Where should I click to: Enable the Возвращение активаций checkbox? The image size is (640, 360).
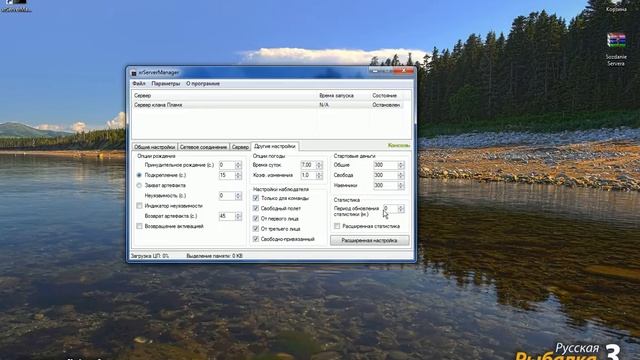click(x=139, y=226)
